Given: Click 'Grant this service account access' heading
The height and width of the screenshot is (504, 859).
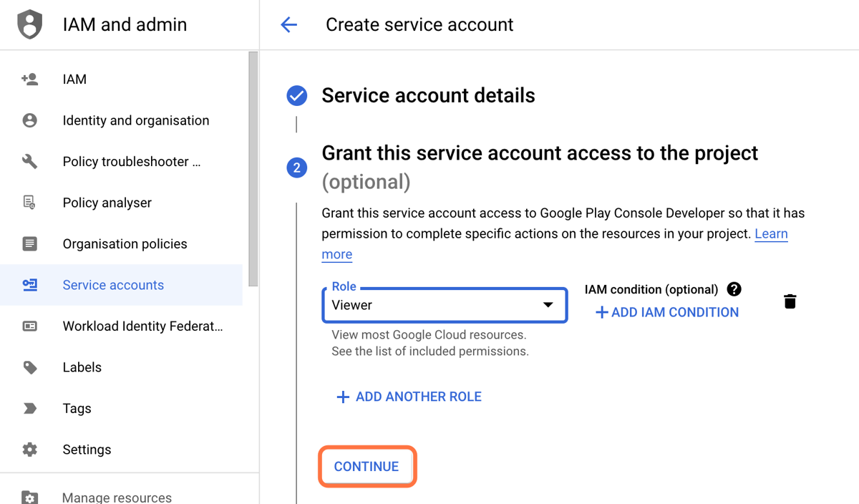Looking at the screenshot, I should click(x=540, y=153).
